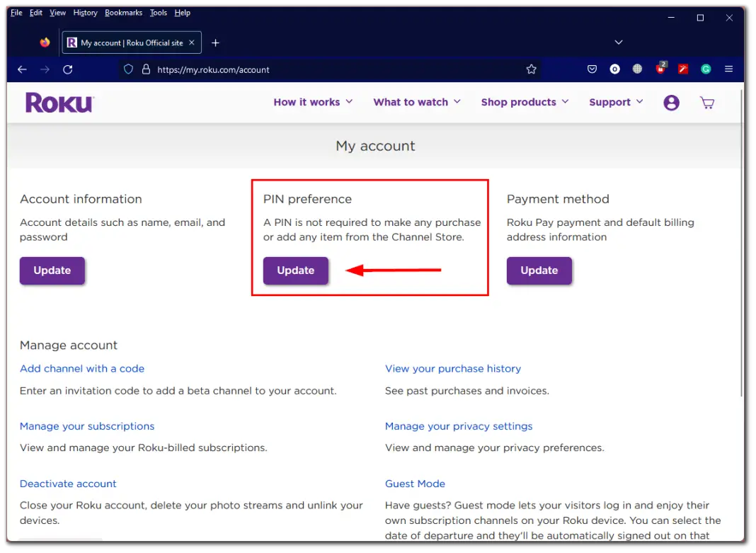Open the Manage your subscriptions link
The width and height of the screenshot is (756, 553).
pyautogui.click(x=87, y=426)
